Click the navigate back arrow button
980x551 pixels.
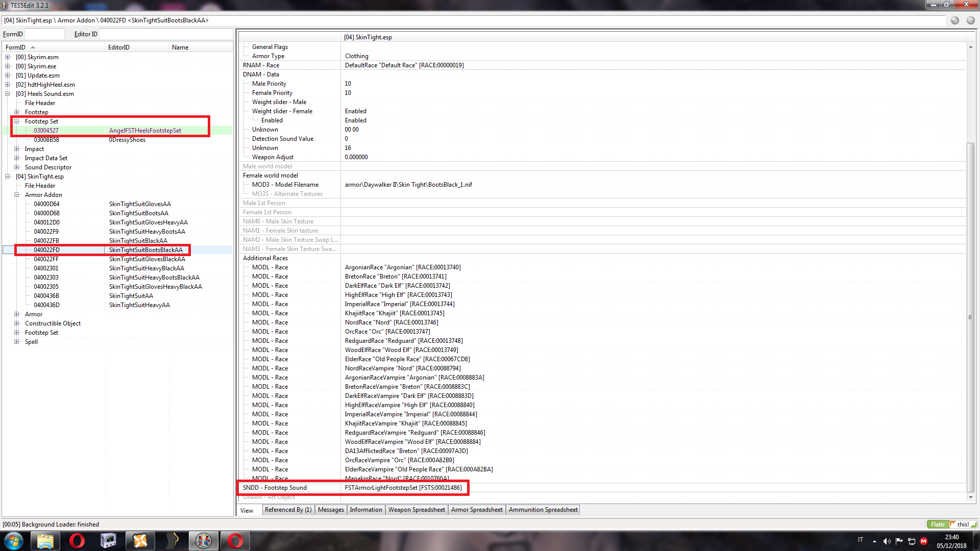pyautogui.click(x=954, y=20)
